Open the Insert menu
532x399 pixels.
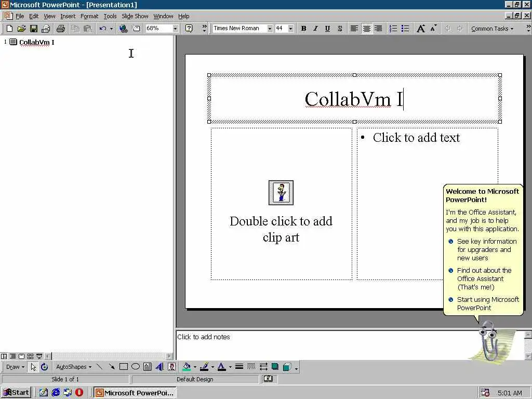[x=68, y=16]
